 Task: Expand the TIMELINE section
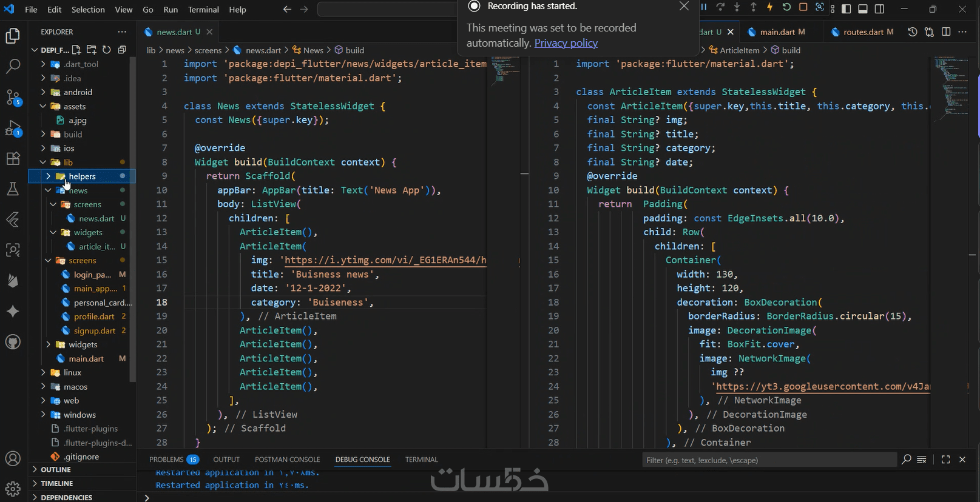[x=57, y=484]
